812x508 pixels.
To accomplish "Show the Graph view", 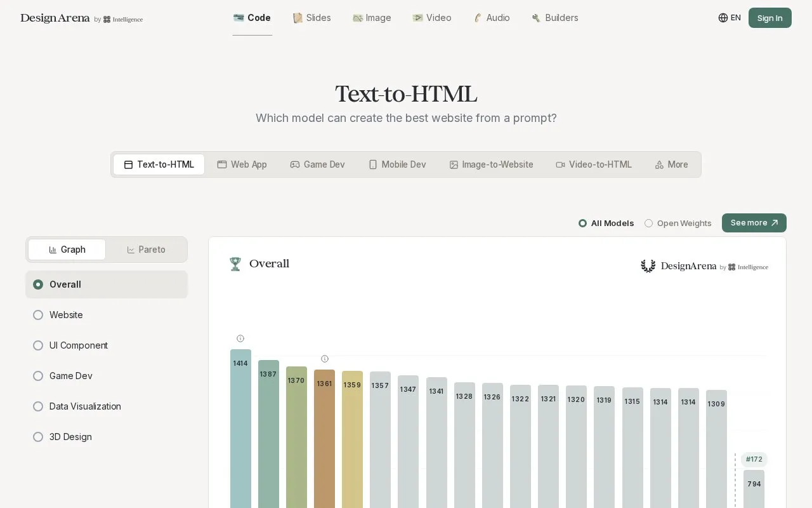I will [67, 250].
